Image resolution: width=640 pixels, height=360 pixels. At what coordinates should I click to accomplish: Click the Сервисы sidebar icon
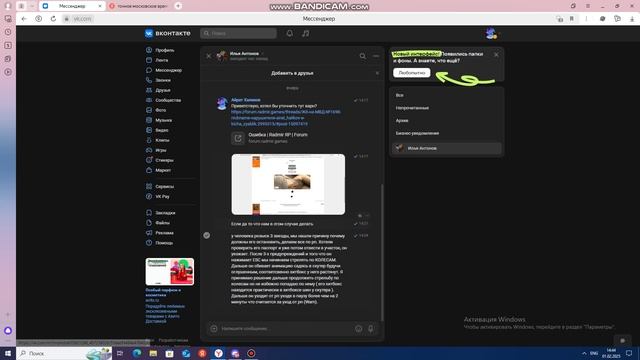point(149,187)
